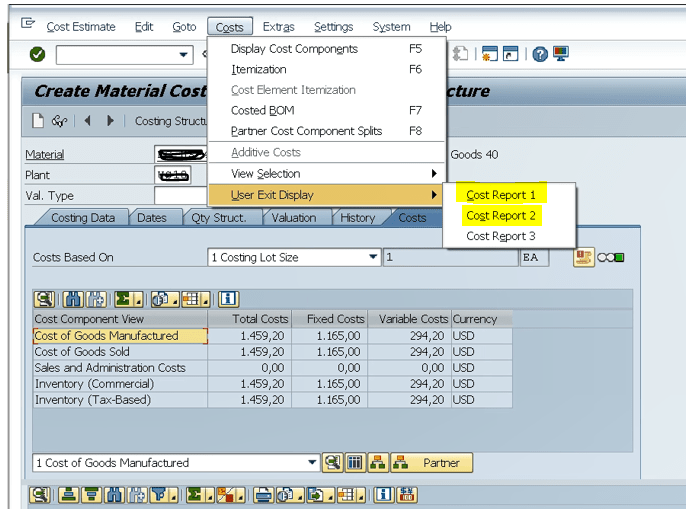Choose Cost Report 3 menu entry

point(501,236)
